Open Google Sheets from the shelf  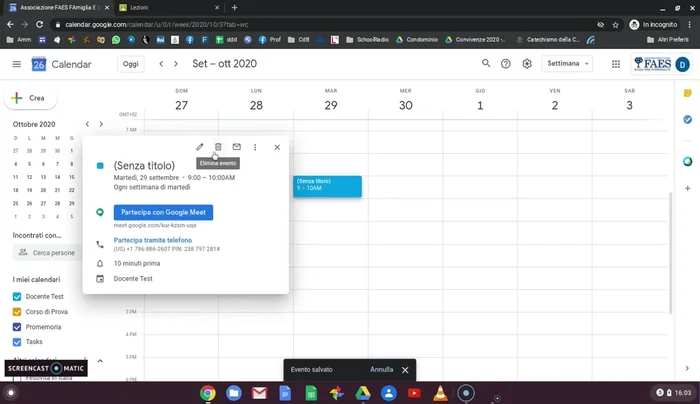point(311,393)
